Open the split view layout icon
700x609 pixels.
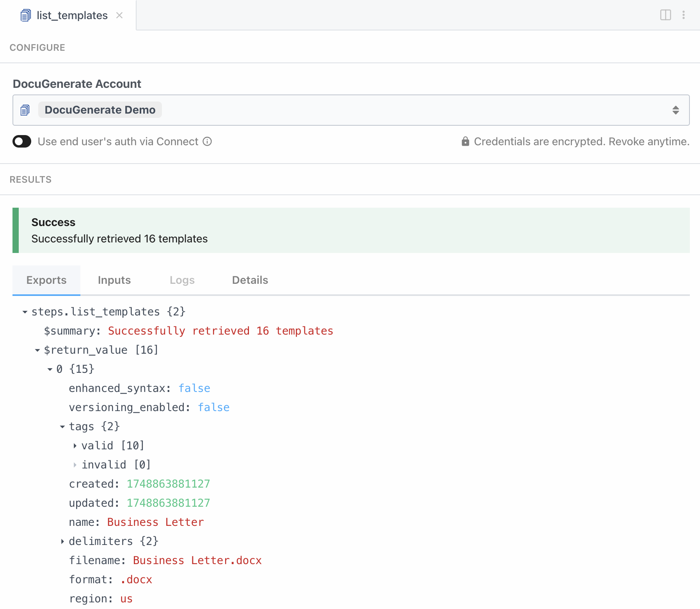[x=665, y=15]
